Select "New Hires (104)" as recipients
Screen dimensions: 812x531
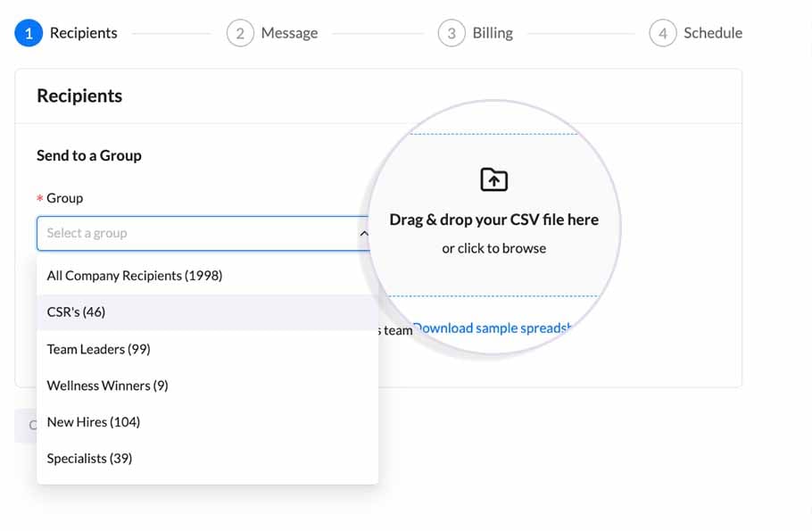coord(93,421)
